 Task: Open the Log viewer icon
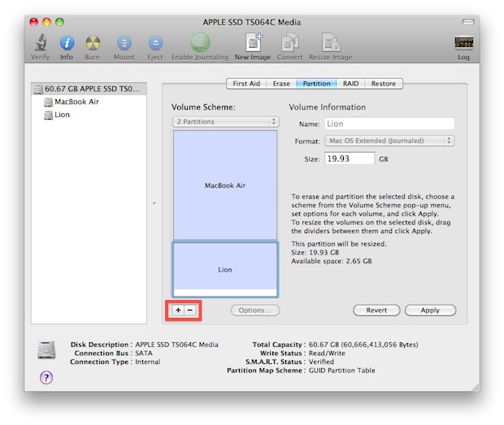pos(463,42)
